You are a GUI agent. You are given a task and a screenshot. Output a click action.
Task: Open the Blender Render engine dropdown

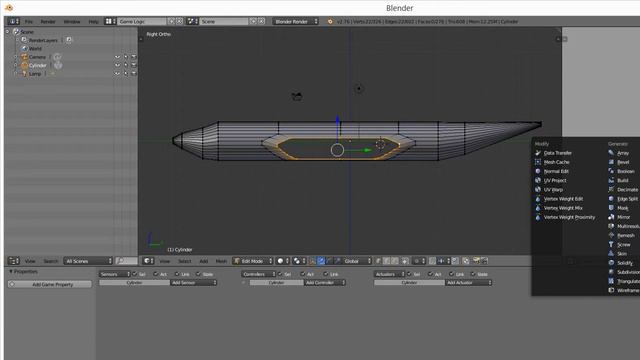pos(296,21)
